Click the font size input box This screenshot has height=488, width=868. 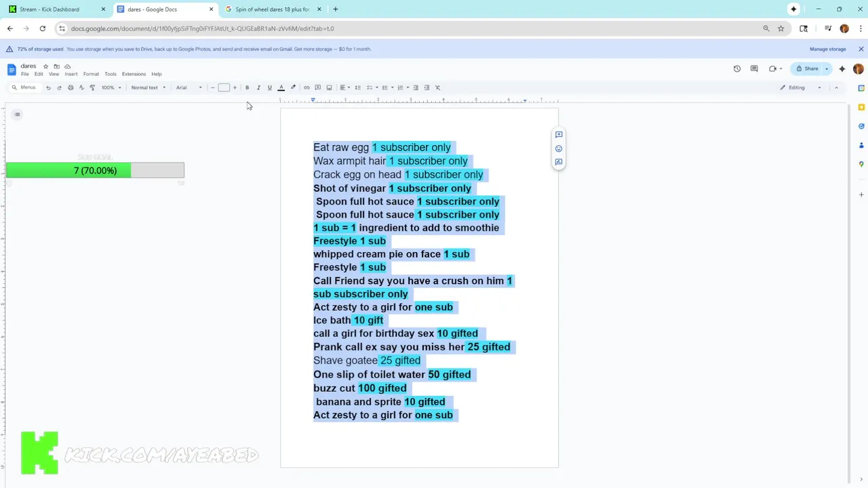point(224,87)
